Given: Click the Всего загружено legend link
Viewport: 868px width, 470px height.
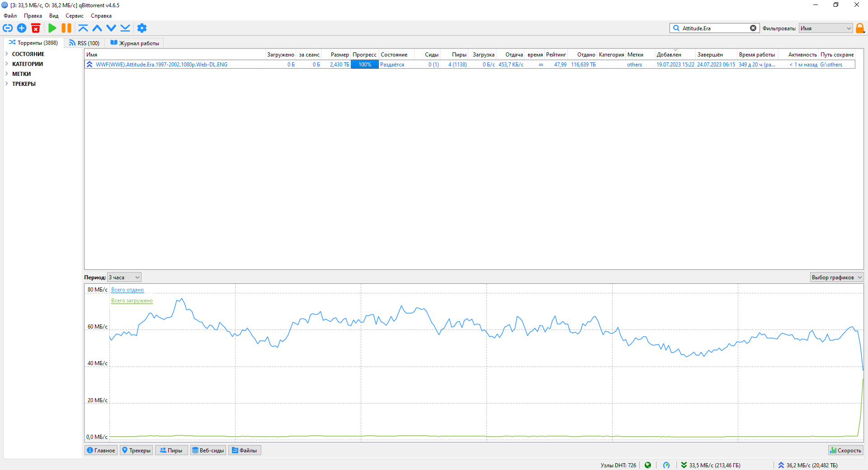Looking at the screenshot, I should point(132,301).
